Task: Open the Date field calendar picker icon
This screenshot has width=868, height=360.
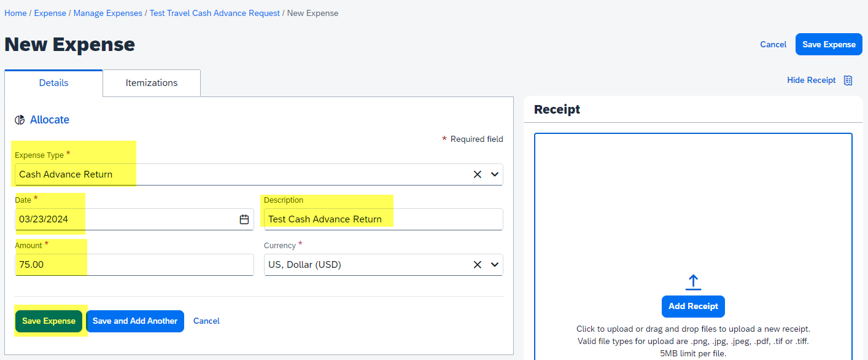Action: (244, 219)
